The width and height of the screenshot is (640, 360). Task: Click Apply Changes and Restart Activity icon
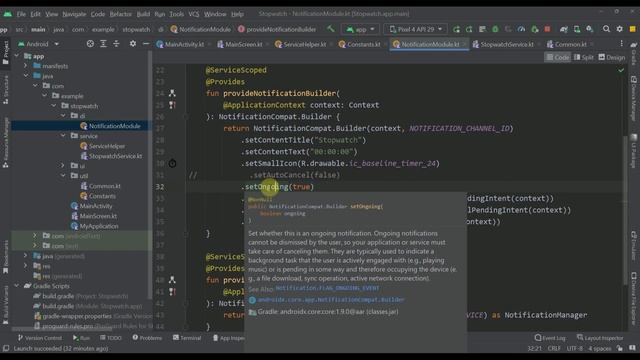click(x=469, y=29)
